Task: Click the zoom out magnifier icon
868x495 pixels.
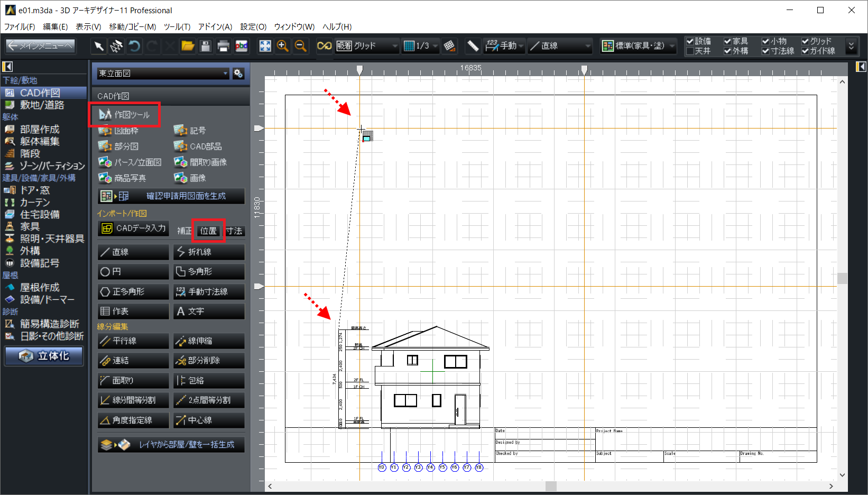Action: (x=301, y=47)
